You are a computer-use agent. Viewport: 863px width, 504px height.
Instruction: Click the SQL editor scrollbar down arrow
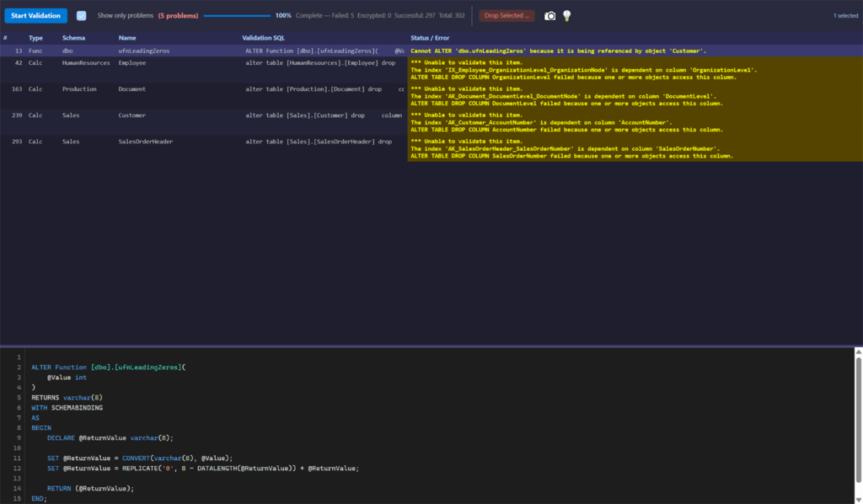tap(858, 500)
